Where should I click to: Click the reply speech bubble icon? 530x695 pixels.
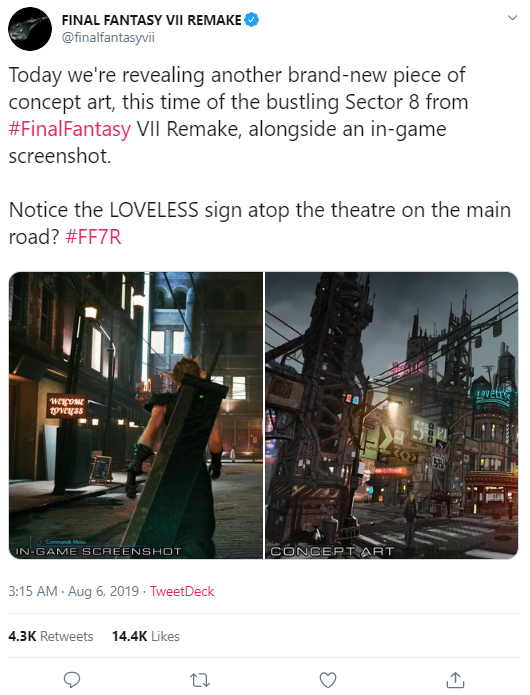72,679
